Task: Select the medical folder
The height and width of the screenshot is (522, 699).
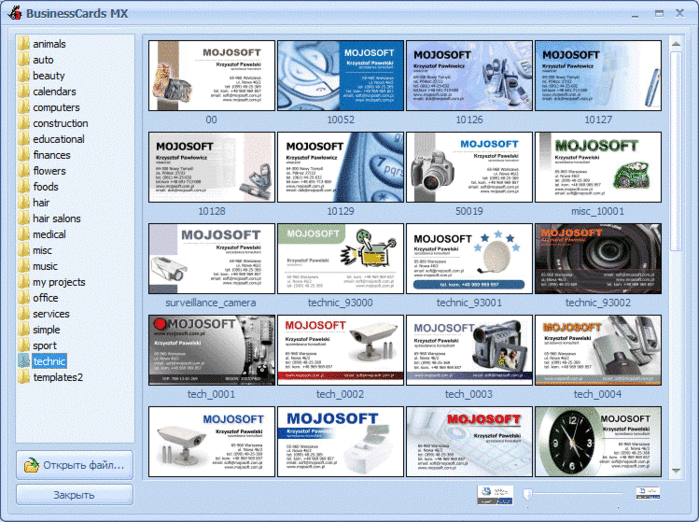Action: click(41, 234)
